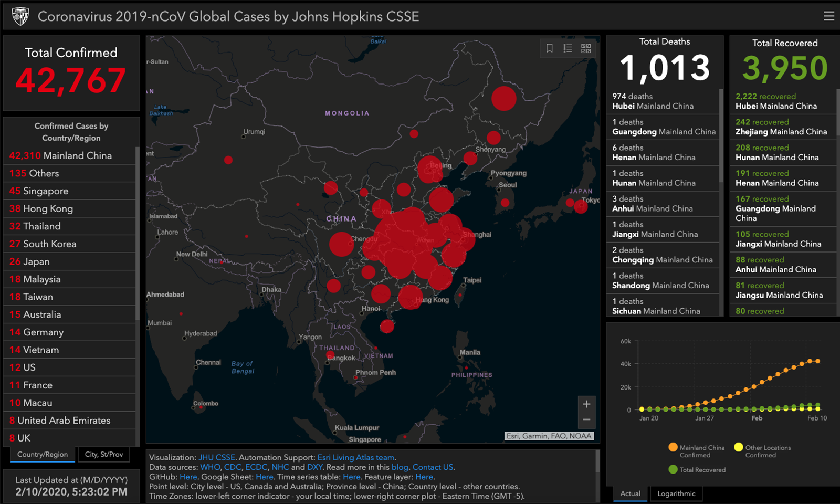Select the 14 Vietnam row
This screenshot has height=504, width=840.
[69, 350]
